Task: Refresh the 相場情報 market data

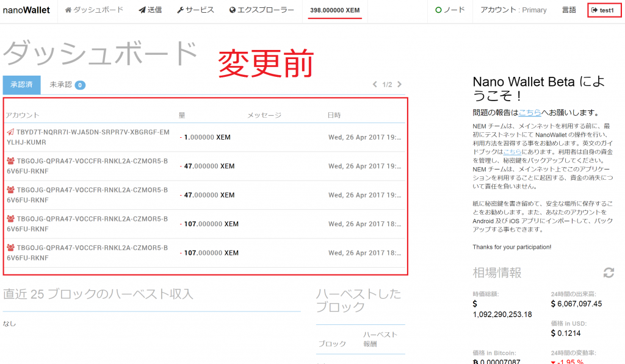Action: [x=609, y=273]
